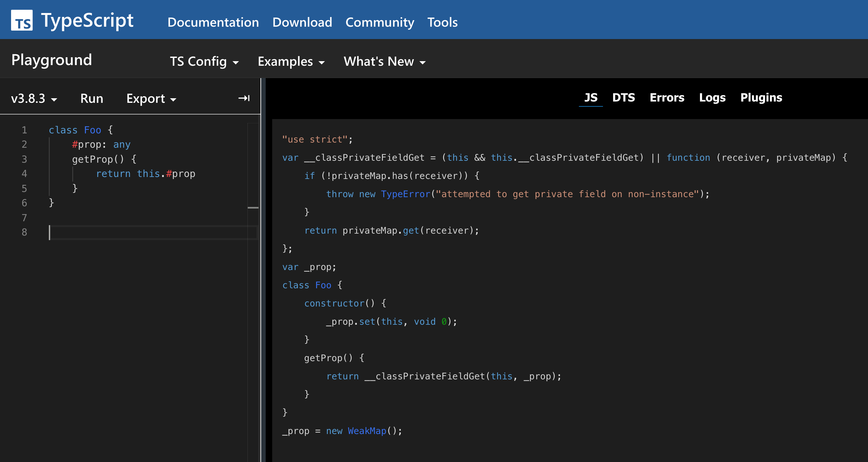Open the Errors tab
Viewport: 868px width, 462px height.
667,98
